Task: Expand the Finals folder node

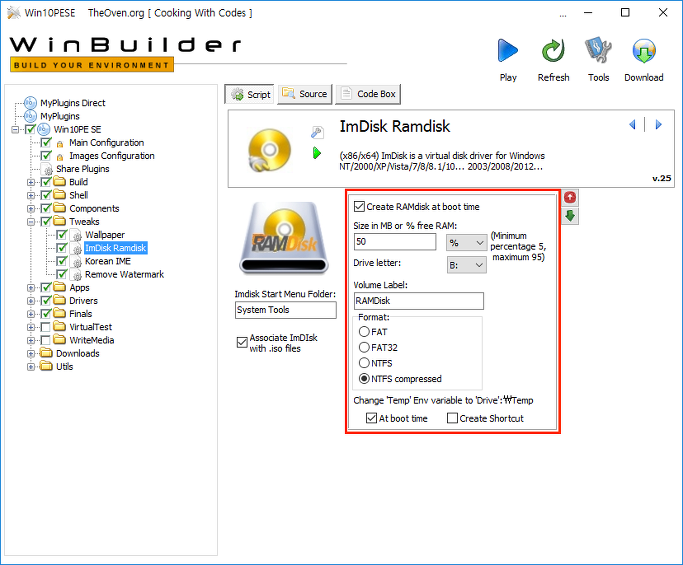Action: 31,314
